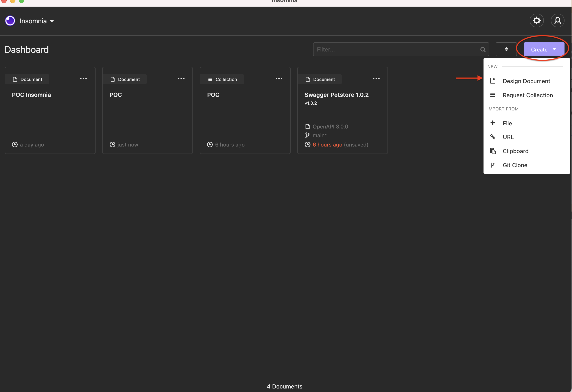This screenshot has width=572, height=392.
Task: Click the Clipboard import icon
Action: tap(493, 151)
